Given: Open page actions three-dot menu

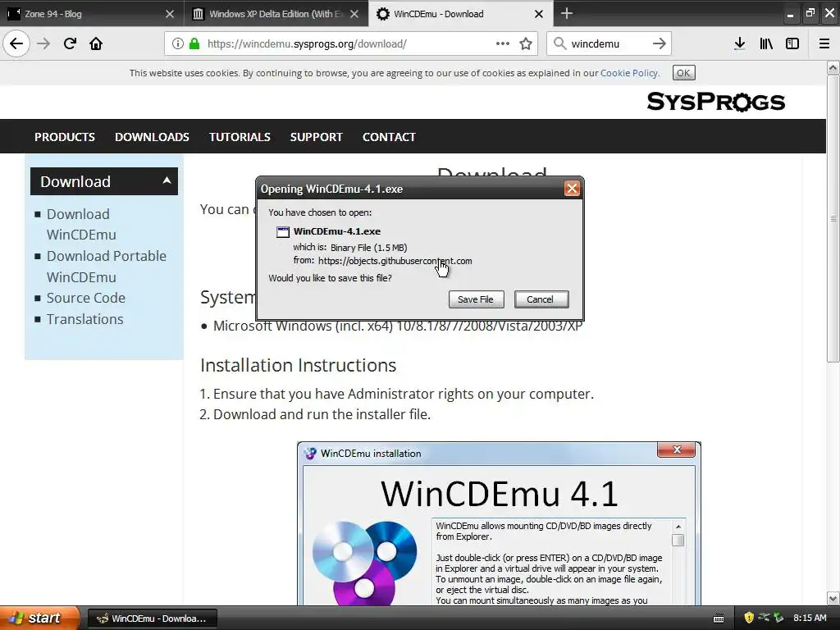Looking at the screenshot, I should [503, 43].
